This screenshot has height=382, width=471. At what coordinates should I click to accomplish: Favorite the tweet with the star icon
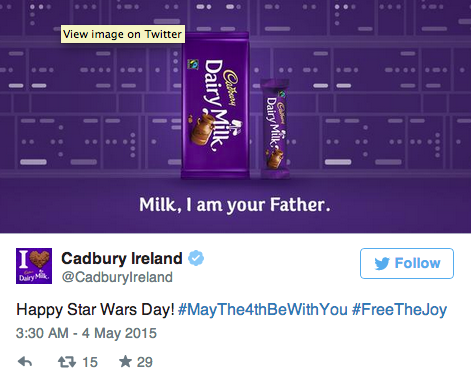(125, 361)
